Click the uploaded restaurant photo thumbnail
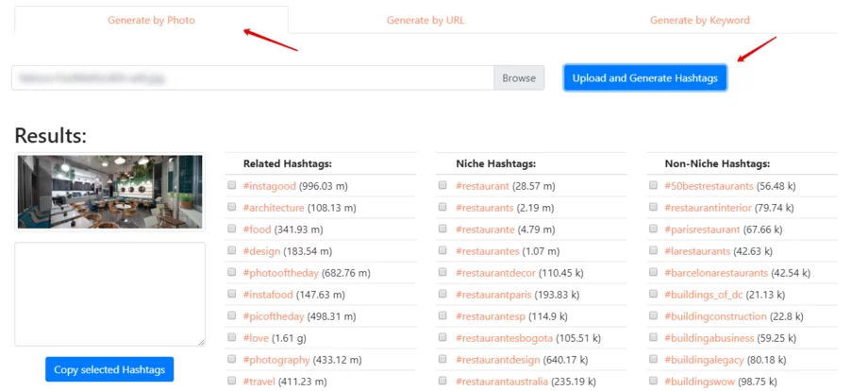Image resolution: width=868 pixels, height=391 pixels. (110, 192)
